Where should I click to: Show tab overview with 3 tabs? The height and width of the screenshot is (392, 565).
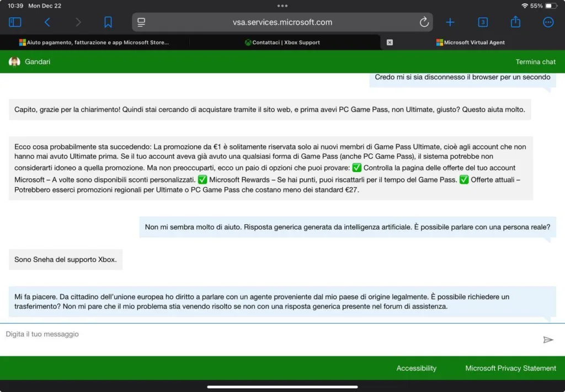(483, 22)
